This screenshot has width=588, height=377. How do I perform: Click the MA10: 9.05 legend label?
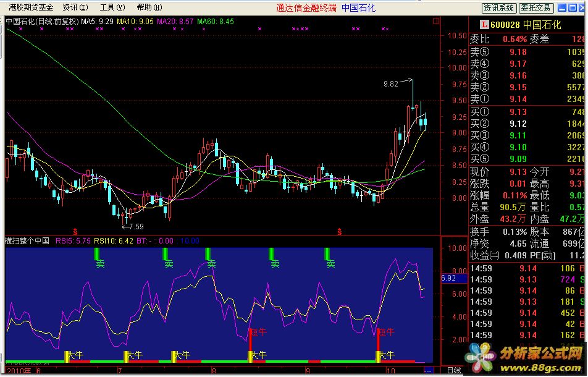pyautogui.click(x=135, y=22)
